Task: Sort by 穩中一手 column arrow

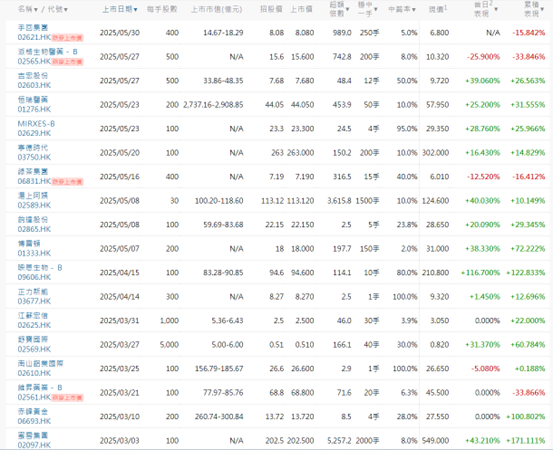Action: click(376, 9)
